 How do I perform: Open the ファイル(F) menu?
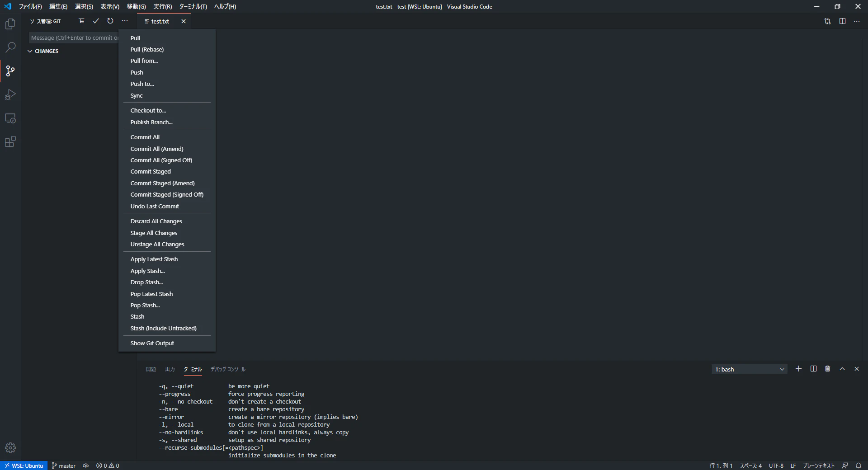(x=30, y=7)
